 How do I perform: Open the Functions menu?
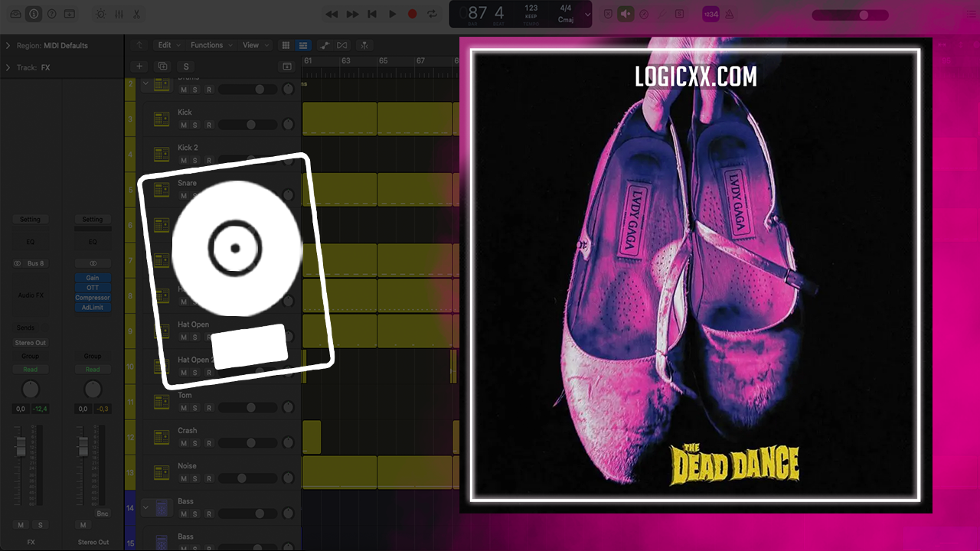(x=211, y=45)
